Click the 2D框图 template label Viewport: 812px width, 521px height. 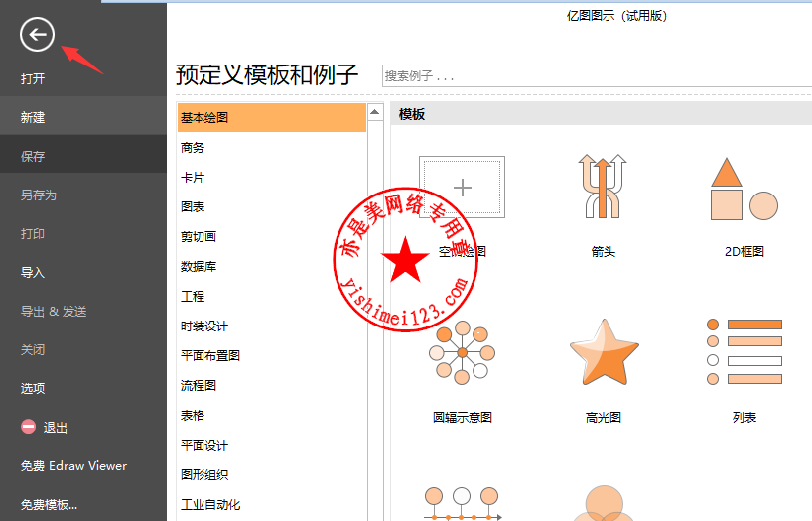point(744,252)
